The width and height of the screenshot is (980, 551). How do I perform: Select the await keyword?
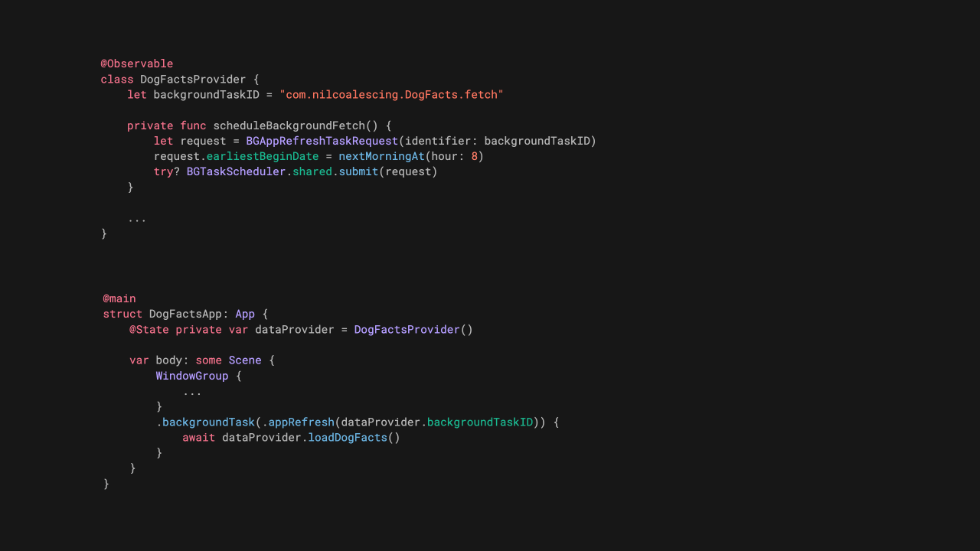[x=199, y=438]
